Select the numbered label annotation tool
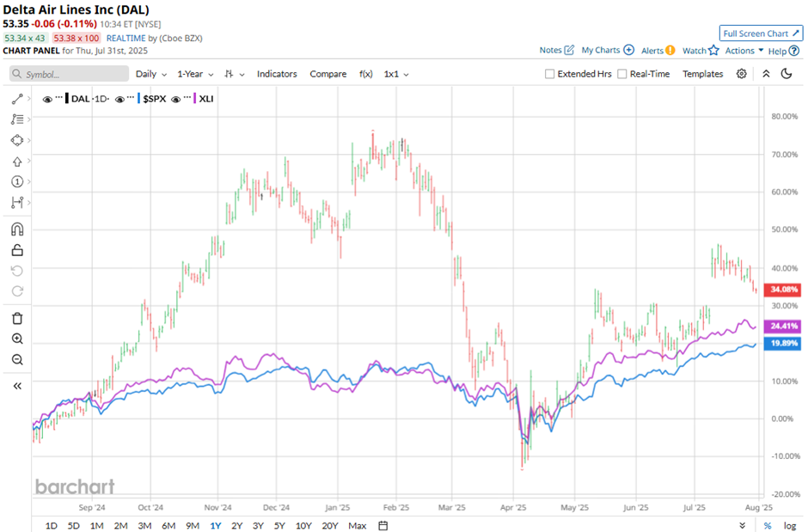The image size is (808, 532). [17, 182]
